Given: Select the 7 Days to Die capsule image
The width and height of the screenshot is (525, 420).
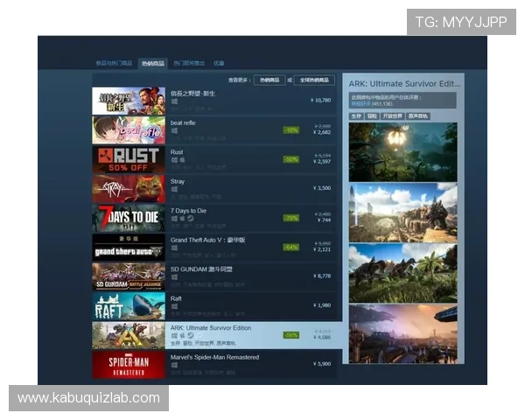Looking at the screenshot, I should click(x=129, y=218).
